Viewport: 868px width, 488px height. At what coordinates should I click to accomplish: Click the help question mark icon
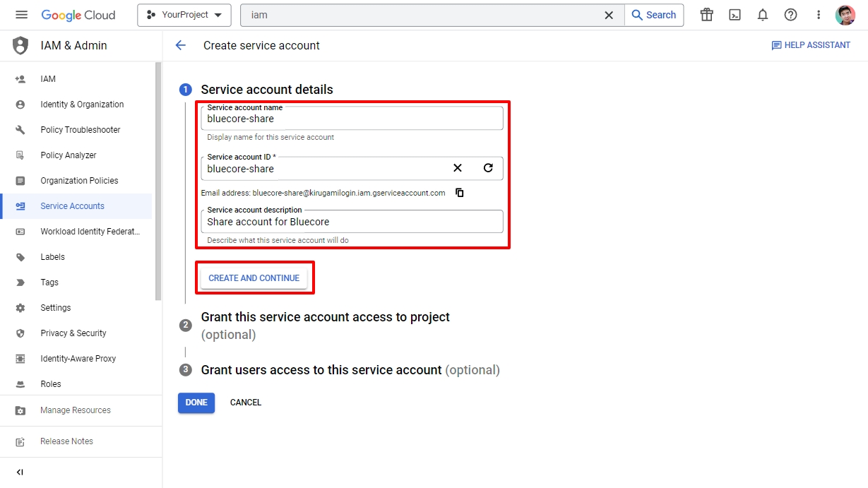(790, 15)
